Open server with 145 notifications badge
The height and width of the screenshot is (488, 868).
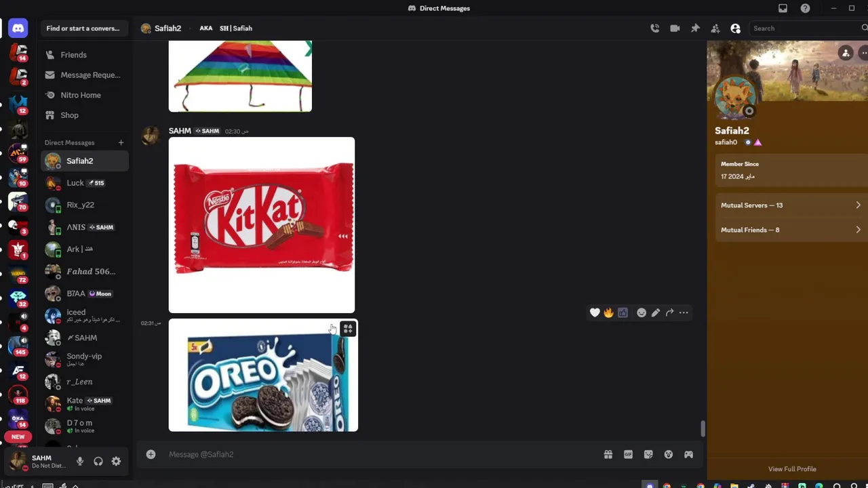(x=18, y=345)
